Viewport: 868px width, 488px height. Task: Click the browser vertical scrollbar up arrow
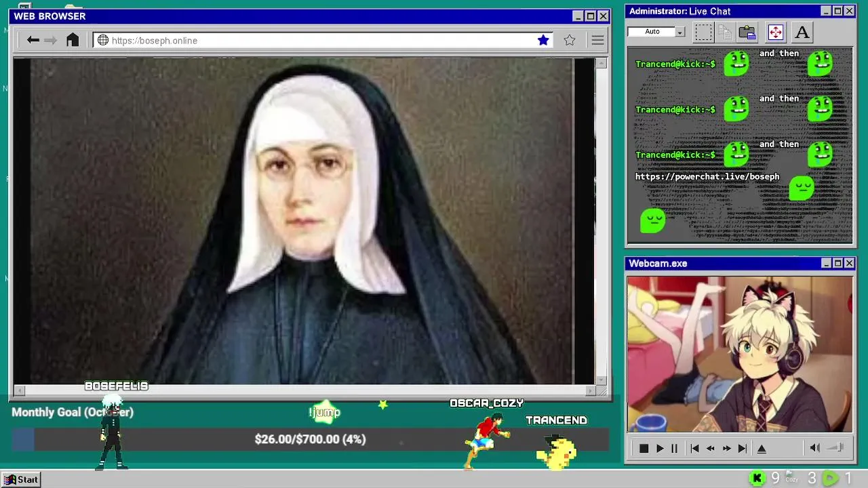(601, 63)
